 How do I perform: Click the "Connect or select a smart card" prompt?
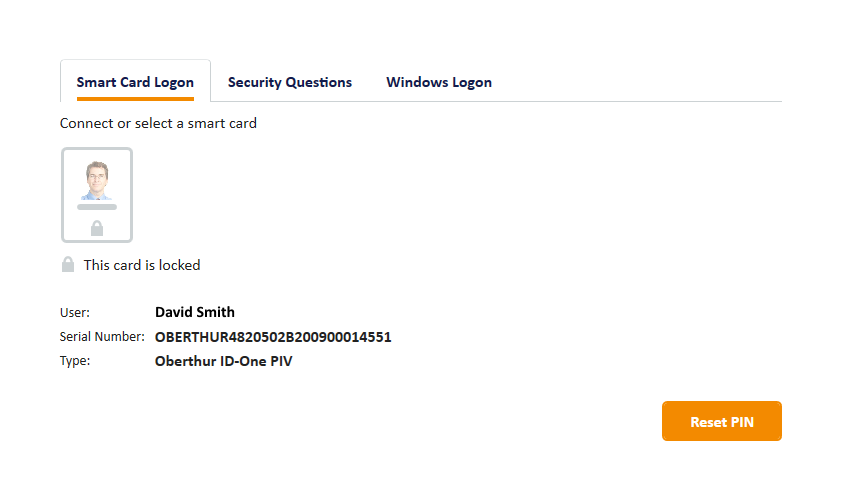click(158, 123)
